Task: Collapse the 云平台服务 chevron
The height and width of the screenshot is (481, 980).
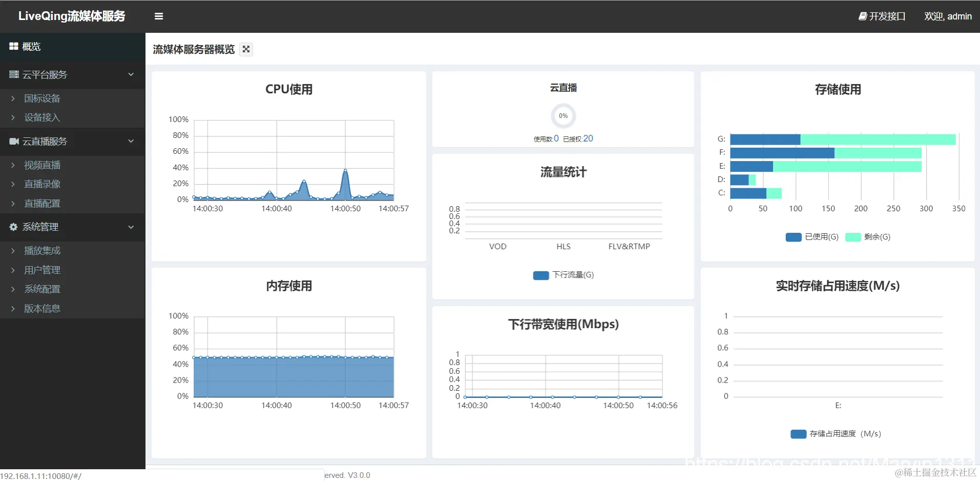Action: 131,74
